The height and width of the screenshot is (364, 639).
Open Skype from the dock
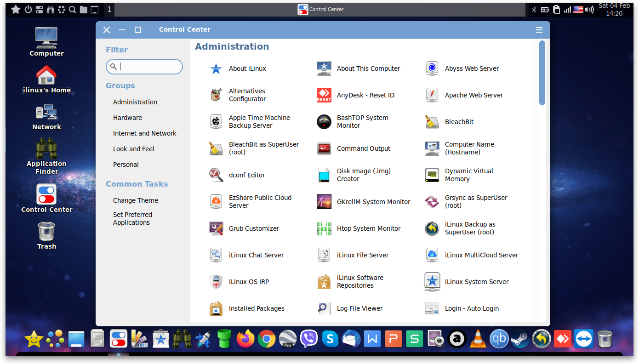[330, 339]
